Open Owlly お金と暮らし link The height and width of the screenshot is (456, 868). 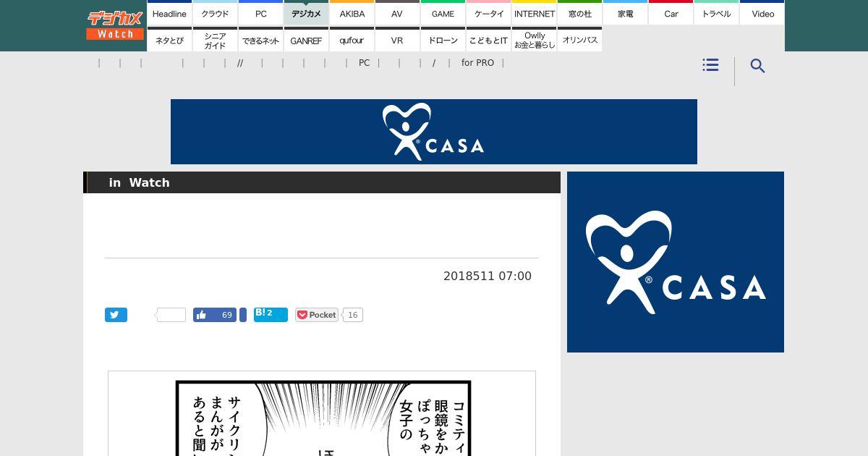534,40
